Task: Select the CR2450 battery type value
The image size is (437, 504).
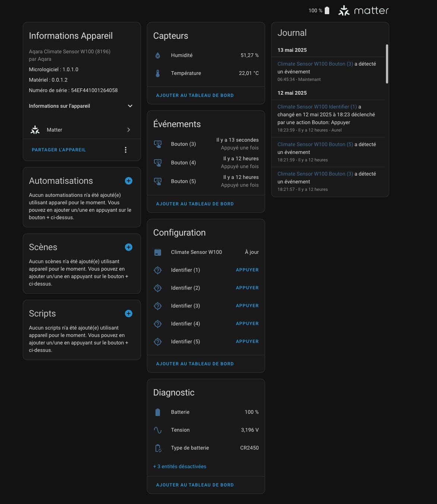Action: (249, 448)
